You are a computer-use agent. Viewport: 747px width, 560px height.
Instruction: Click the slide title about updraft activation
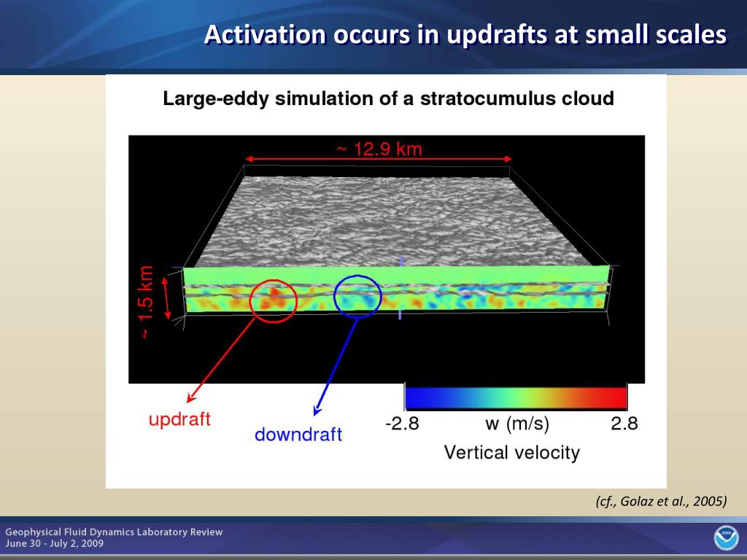pos(465,34)
